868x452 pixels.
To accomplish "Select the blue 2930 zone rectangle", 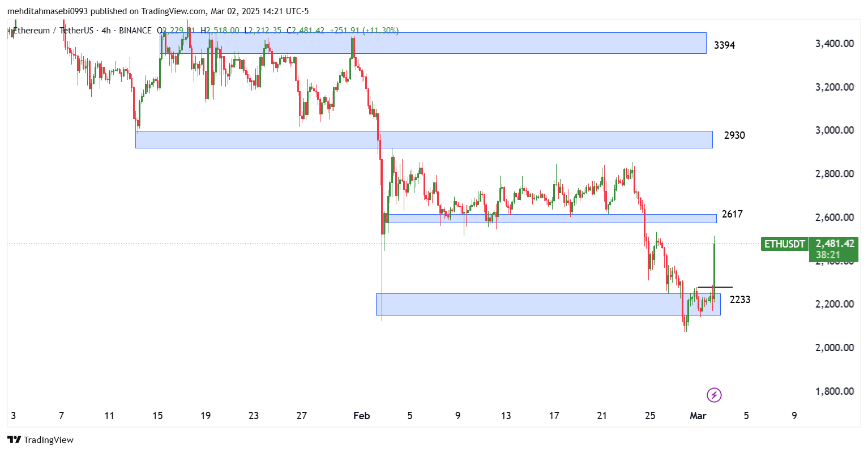I will pos(424,139).
